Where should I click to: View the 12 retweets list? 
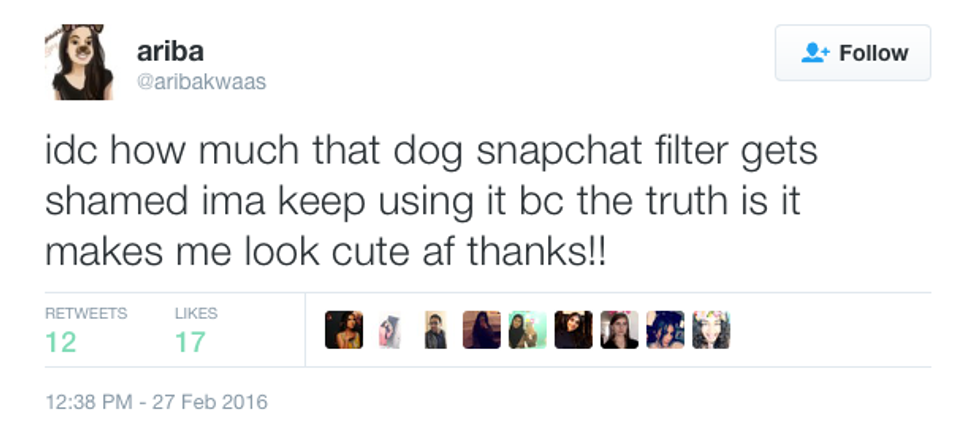click(x=61, y=342)
